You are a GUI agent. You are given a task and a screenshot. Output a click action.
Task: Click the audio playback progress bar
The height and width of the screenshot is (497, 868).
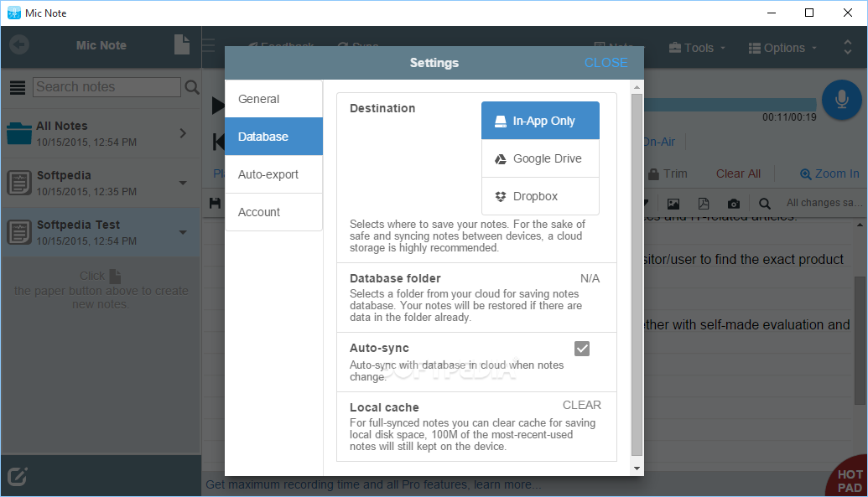(x=730, y=105)
